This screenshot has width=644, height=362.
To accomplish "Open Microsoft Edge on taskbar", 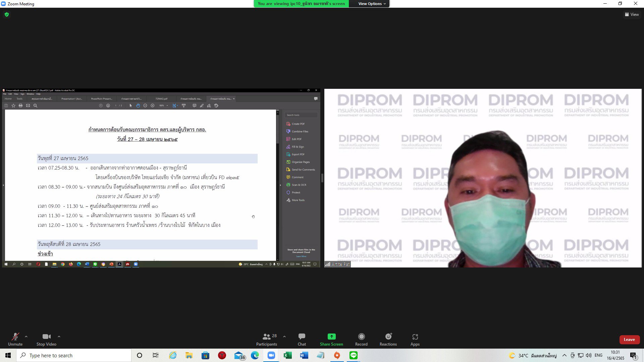I will coord(255,355).
